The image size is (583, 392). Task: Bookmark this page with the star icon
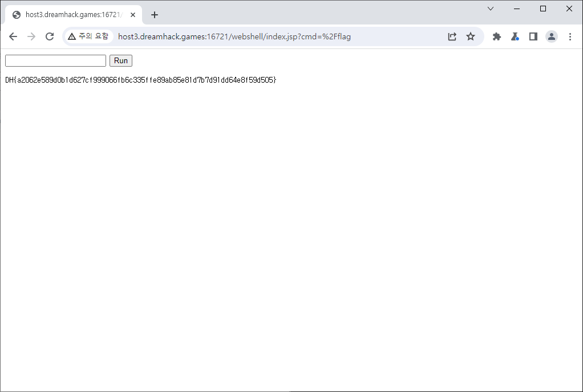tap(471, 36)
